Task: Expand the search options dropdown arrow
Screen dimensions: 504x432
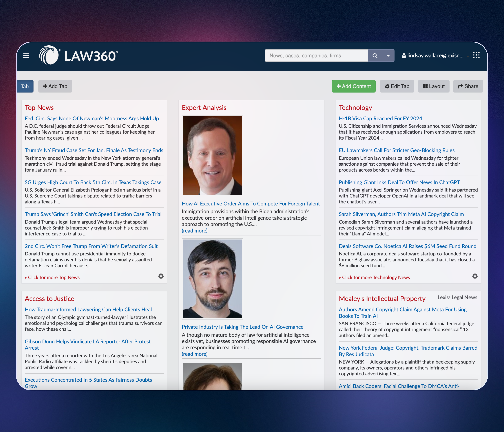Action: [x=388, y=55]
